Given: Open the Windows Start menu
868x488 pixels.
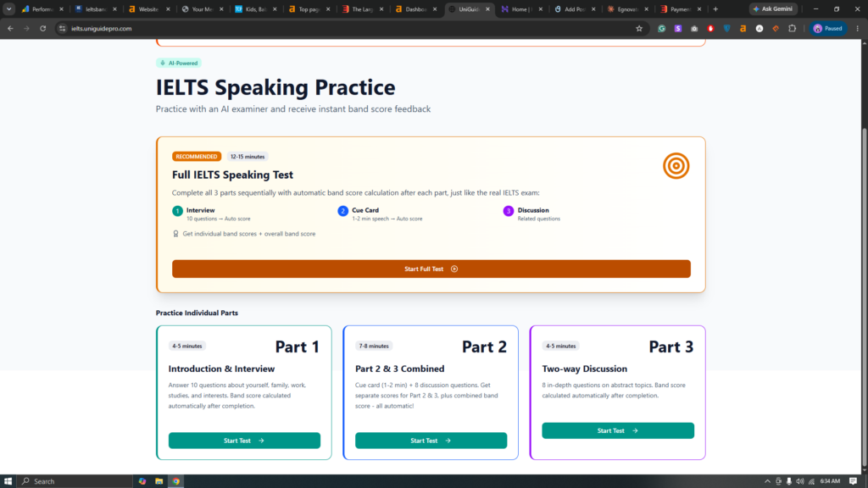Looking at the screenshot, I should [x=8, y=481].
